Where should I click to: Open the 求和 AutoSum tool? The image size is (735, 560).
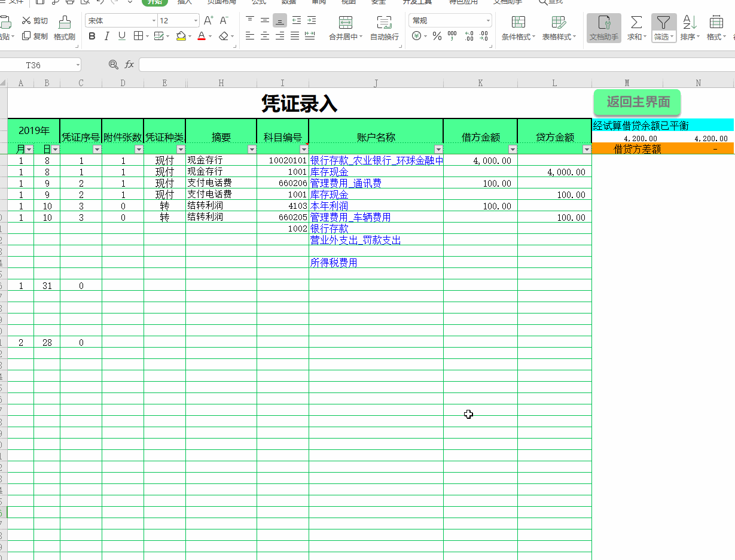pyautogui.click(x=635, y=28)
